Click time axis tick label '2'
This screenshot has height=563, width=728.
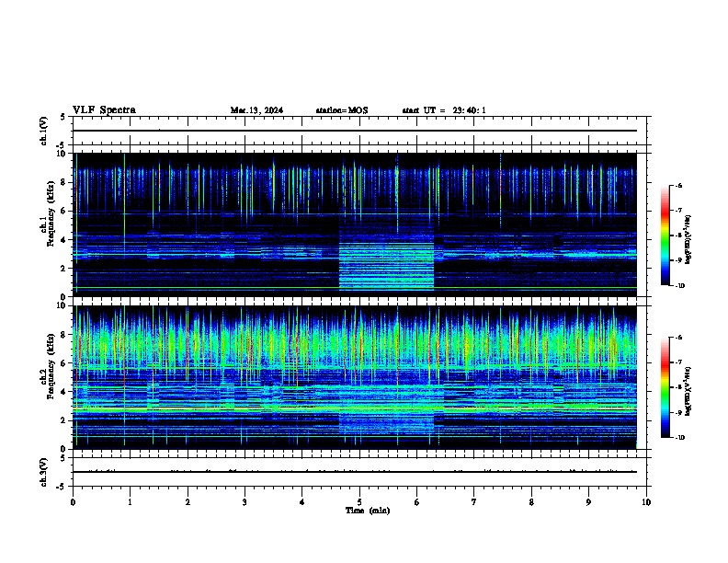[188, 502]
